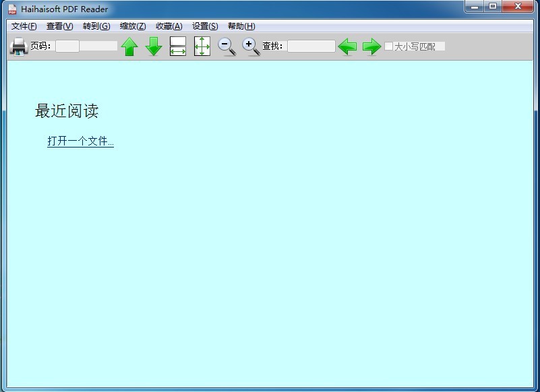This screenshot has height=392, width=540.
Task: Open the 文件(F) menu
Action: pyautogui.click(x=24, y=26)
